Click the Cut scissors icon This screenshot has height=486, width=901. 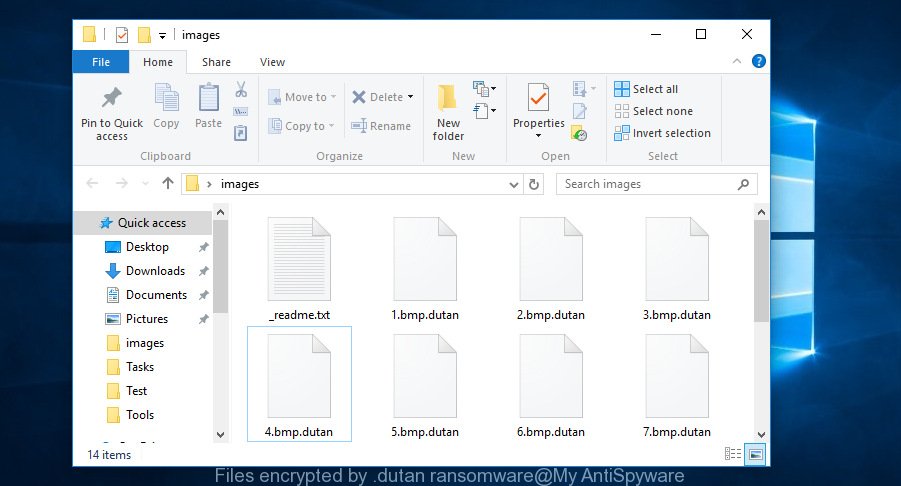pyautogui.click(x=241, y=89)
